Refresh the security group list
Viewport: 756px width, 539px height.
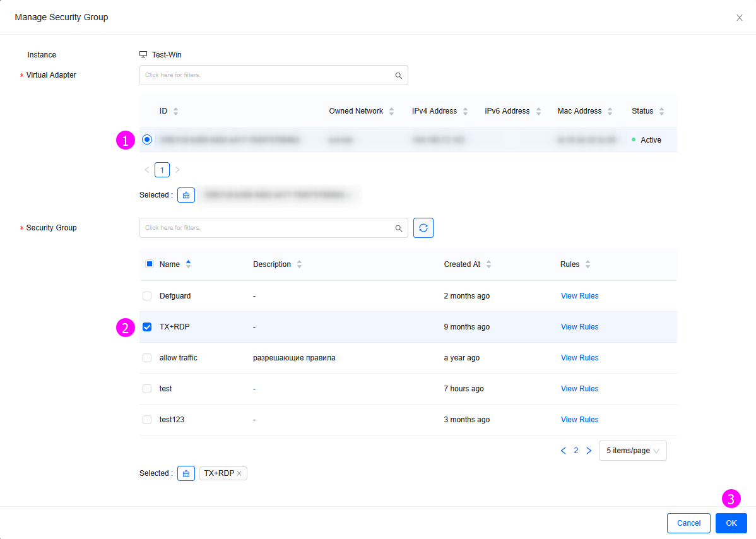click(x=423, y=228)
